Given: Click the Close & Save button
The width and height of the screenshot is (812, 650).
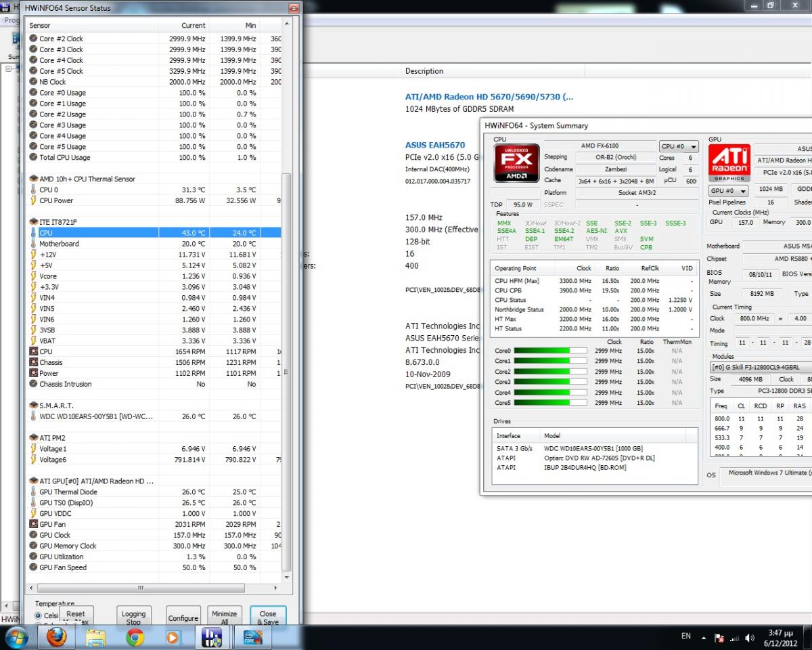Looking at the screenshot, I should click(268, 615).
